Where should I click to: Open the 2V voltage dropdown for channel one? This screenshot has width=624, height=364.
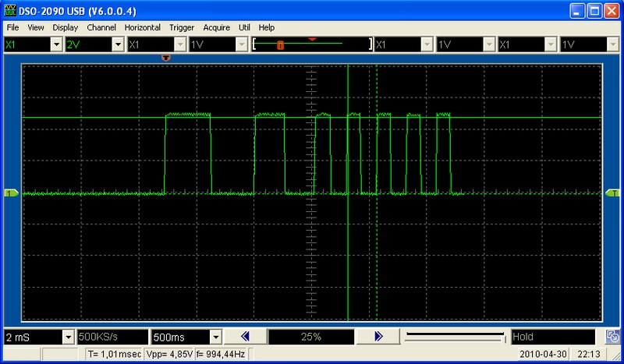(x=118, y=44)
